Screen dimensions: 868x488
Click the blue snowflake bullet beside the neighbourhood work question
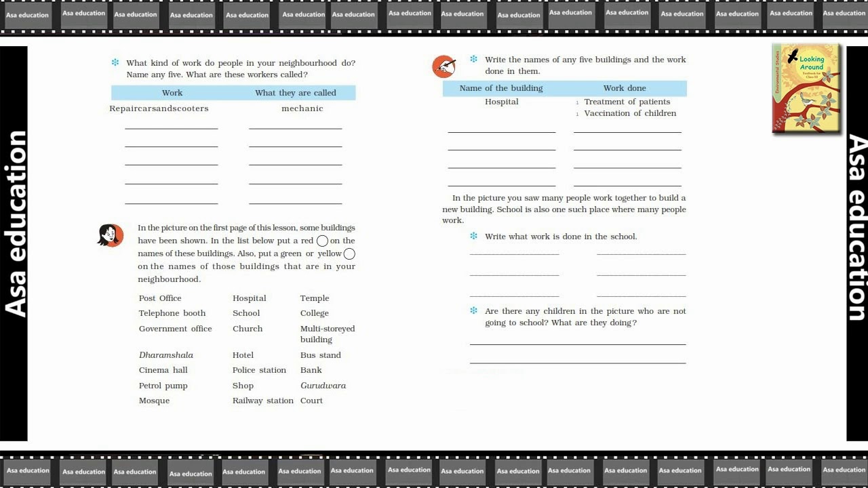click(x=115, y=63)
